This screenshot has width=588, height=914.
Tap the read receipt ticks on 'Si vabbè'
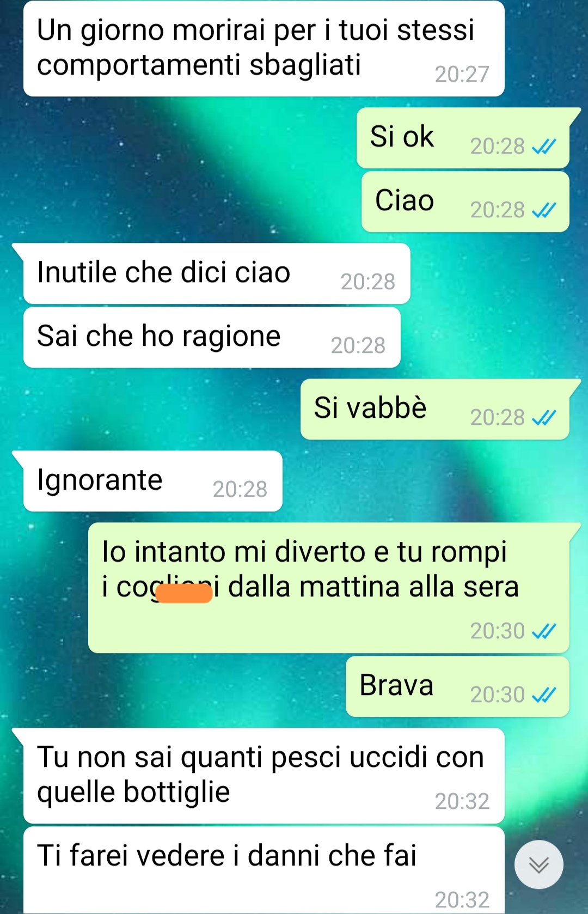pos(543,418)
